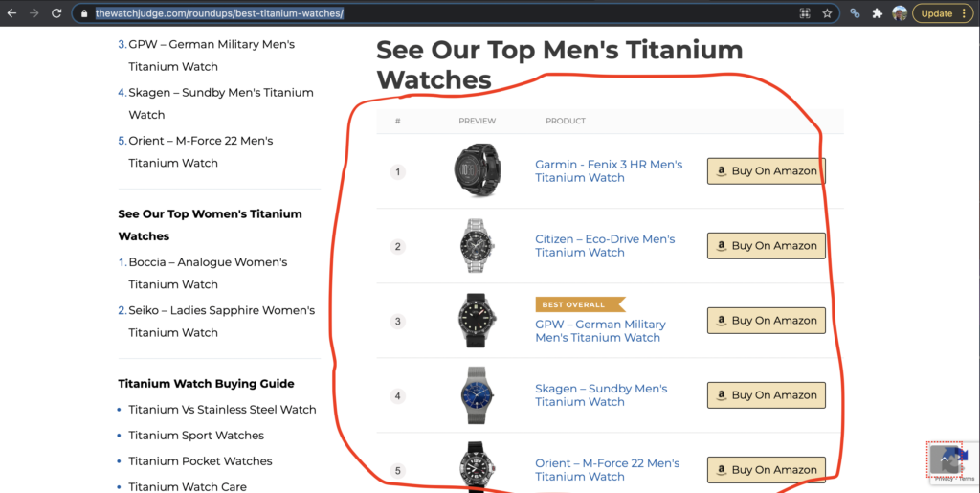Click the browser back arrow
Screen dimensions: 980x493
pyautogui.click(x=11, y=13)
